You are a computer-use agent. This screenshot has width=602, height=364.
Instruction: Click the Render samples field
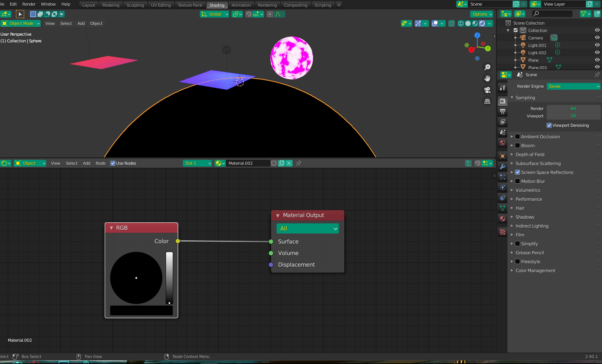pyautogui.click(x=573, y=109)
